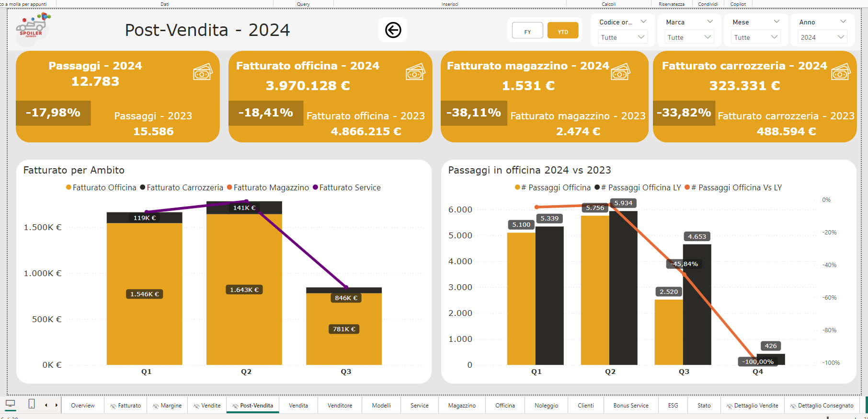Click the Condividi ribbon label
The height and width of the screenshot is (419, 868).
pyautogui.click(x=708, y=4)
